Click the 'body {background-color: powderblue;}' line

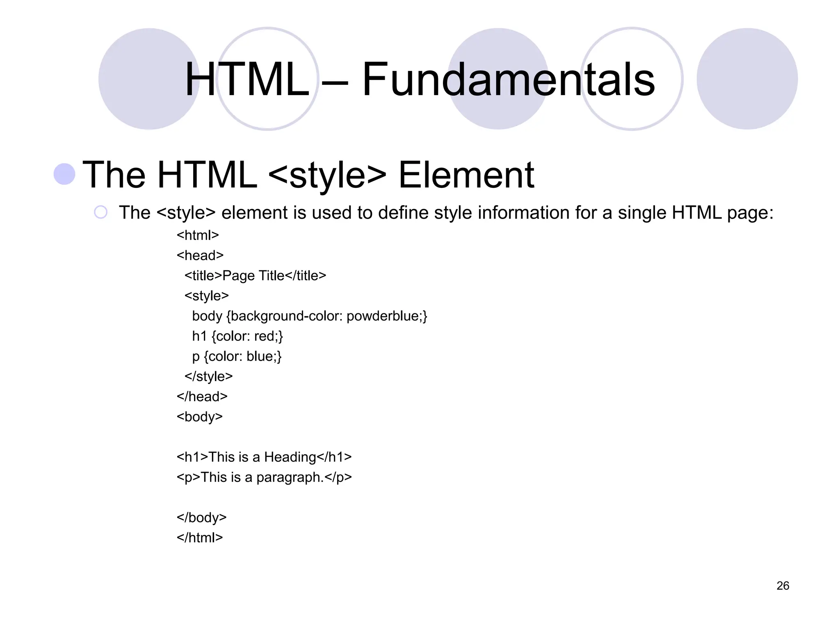click(310, 316)
